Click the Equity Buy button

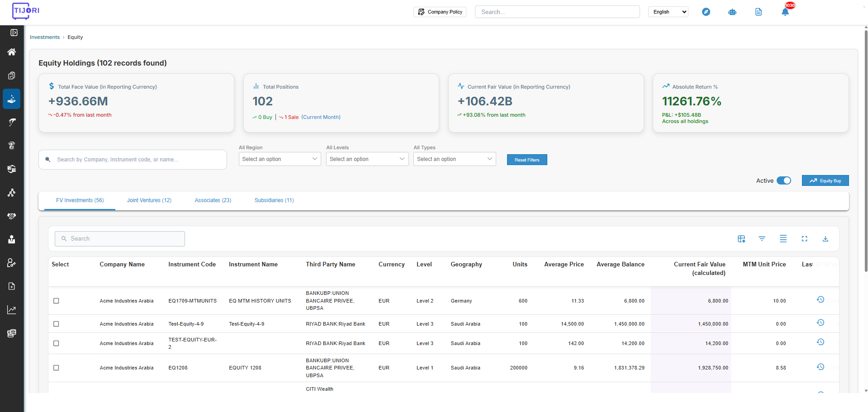click(x=825, y=180)
